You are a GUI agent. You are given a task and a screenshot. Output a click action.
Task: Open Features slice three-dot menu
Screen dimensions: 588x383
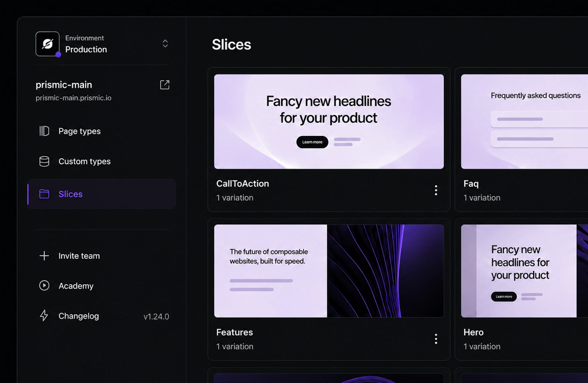click(x=436, y=339)
